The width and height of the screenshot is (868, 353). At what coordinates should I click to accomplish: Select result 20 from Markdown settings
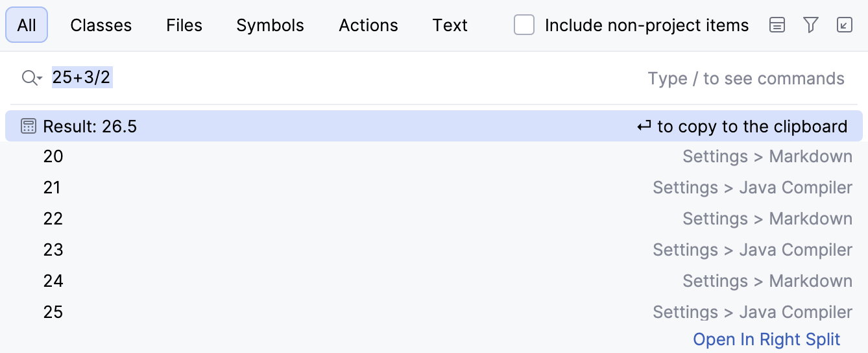click(x=433, y=156)
